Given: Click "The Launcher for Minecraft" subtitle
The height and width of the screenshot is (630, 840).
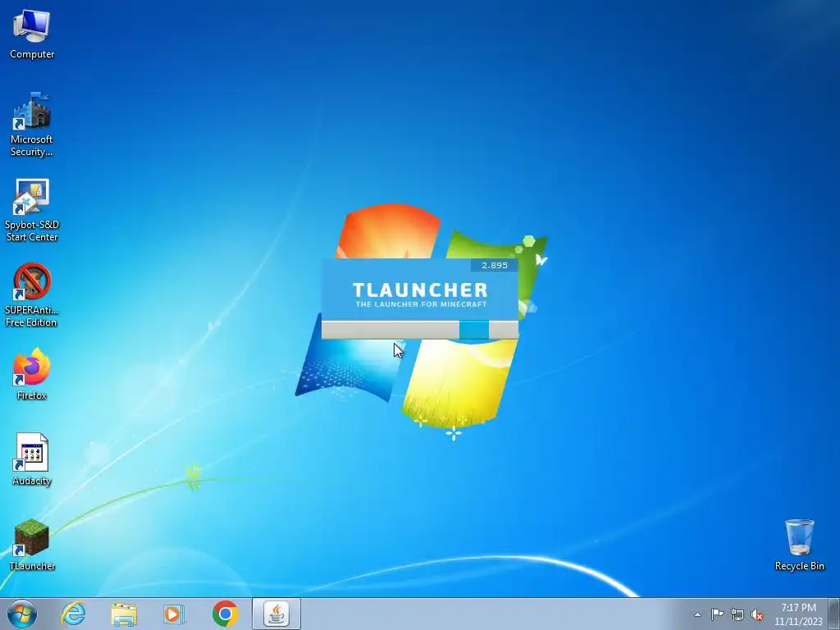Looking at the screenshot, I should (x=421, y=304).
